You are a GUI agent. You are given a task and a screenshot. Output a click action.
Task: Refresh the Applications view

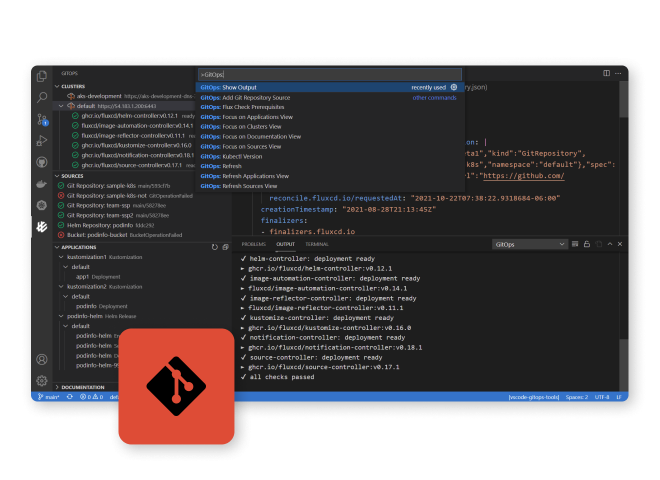tap(214, 246)
